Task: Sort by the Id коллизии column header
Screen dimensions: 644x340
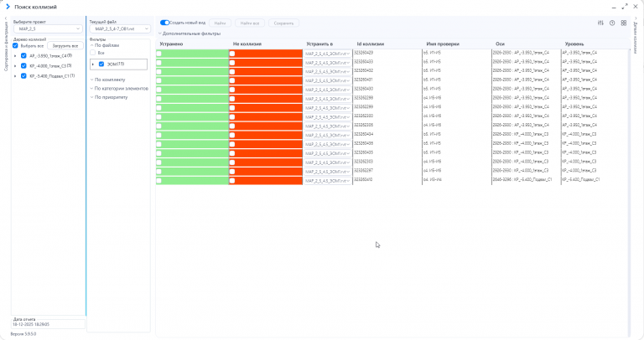Action: click(x=370, y=44)
